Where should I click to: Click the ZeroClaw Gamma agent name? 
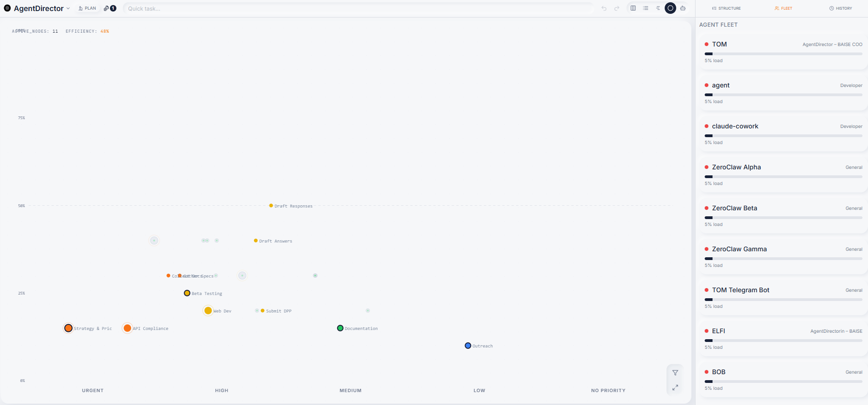point(739,249)
